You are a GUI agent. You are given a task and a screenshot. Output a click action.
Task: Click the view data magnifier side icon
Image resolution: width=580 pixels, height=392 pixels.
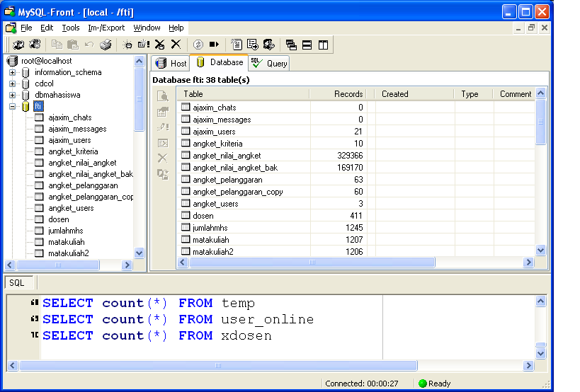[163, 96]
